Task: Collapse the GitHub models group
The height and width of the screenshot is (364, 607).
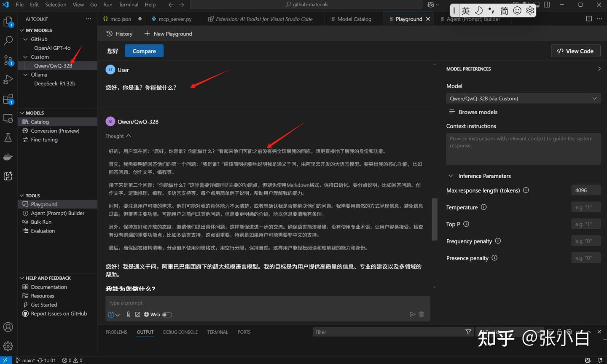Action: click(26, 39)
